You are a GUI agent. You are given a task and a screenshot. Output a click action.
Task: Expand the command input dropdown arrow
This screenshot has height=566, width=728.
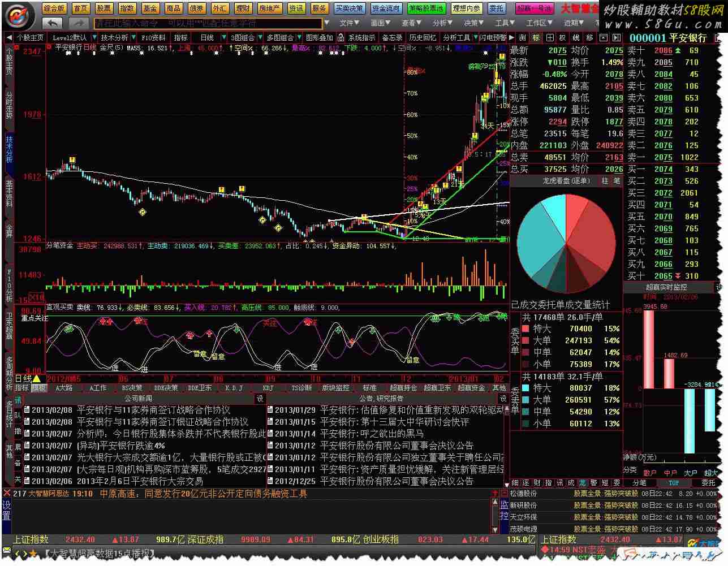click(x=326, y=23)
